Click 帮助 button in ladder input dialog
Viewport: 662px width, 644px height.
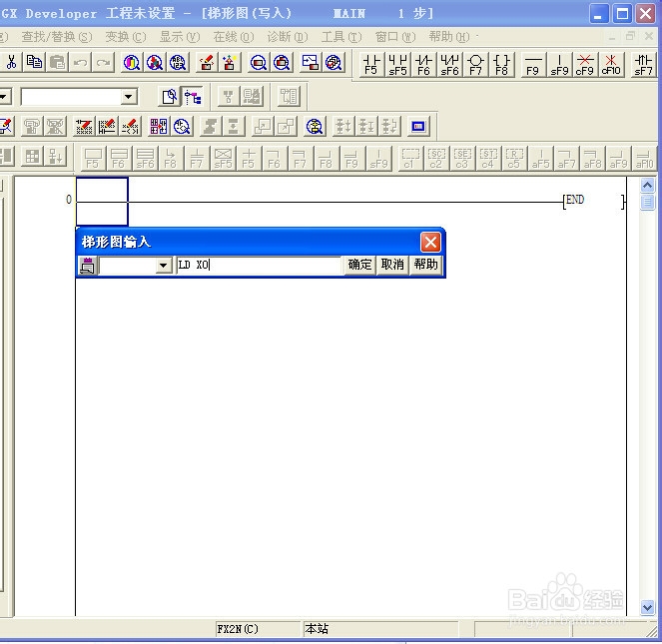[425, 265]
